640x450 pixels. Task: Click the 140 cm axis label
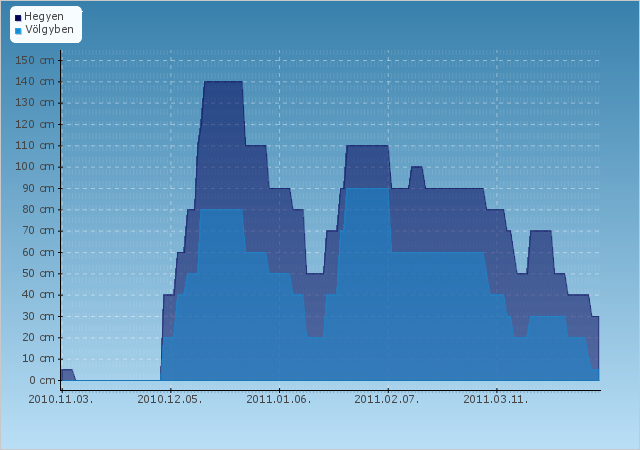[x=35, y=82]
